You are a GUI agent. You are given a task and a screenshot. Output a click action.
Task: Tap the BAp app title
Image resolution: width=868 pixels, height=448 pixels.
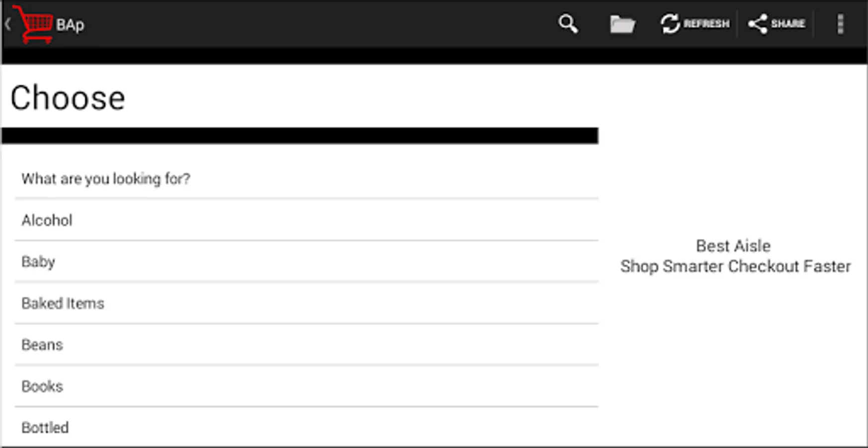coord(70,25)
